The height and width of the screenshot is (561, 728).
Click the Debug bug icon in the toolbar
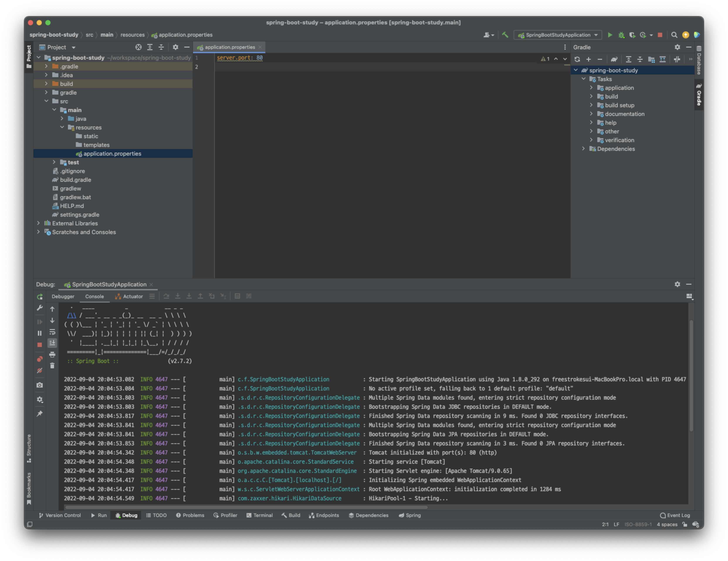click(x=621, y=35)
